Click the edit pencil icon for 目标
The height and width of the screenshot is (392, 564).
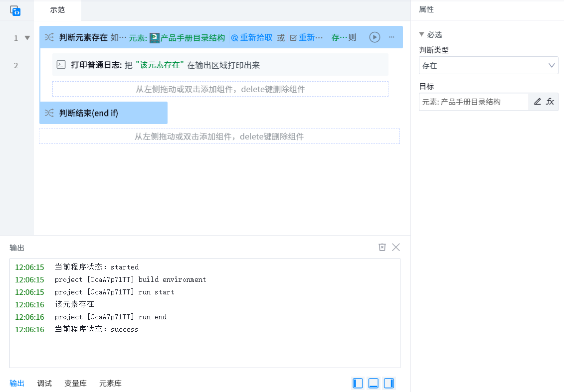click(537, 102)
